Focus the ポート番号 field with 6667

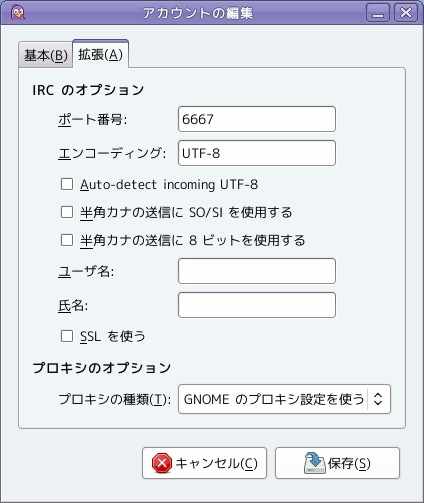click(257, 119)
